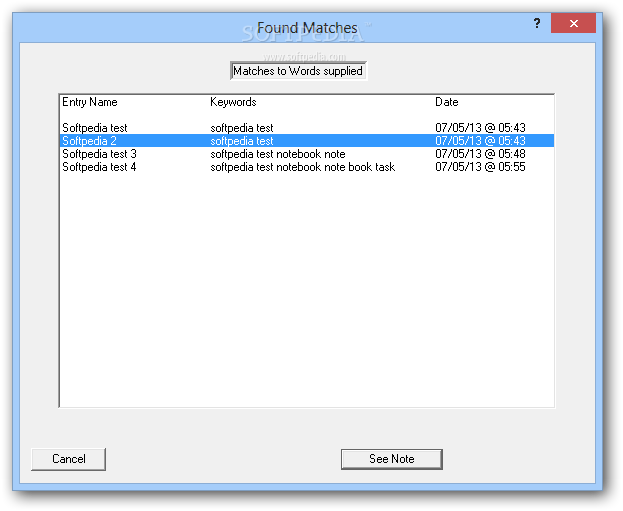
Task: Close the Found Matches window
Action: click(x=573, y=23)
